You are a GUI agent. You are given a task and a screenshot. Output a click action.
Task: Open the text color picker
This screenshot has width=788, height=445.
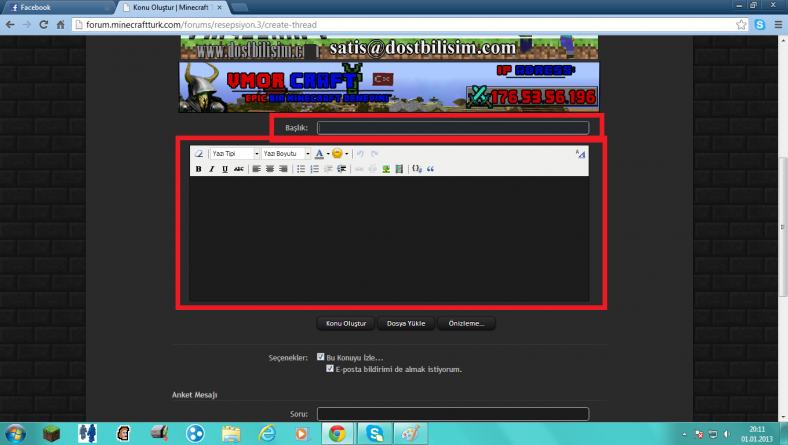[x=319, y=154]
